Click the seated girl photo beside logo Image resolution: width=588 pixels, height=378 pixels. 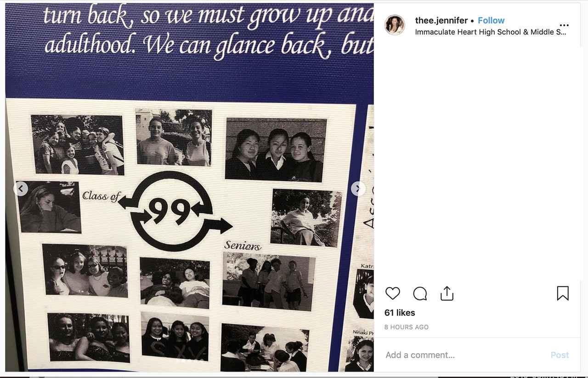[x=306, y=218]
